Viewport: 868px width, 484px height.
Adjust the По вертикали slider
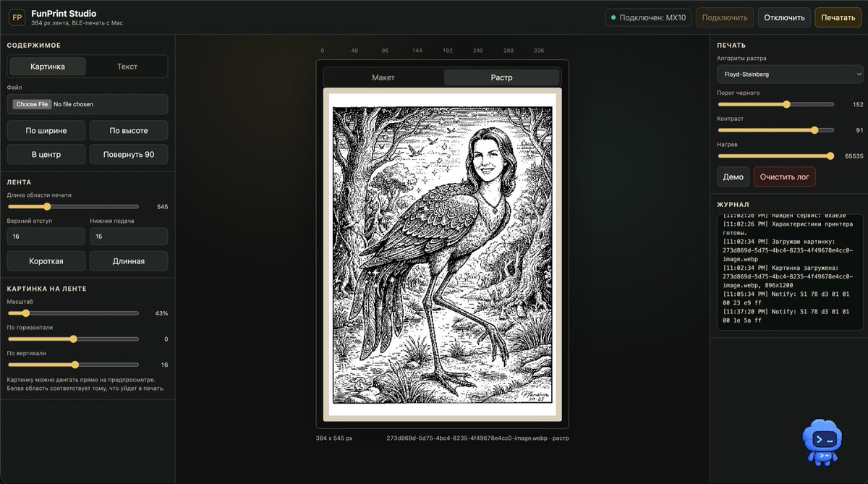[73, 365]
